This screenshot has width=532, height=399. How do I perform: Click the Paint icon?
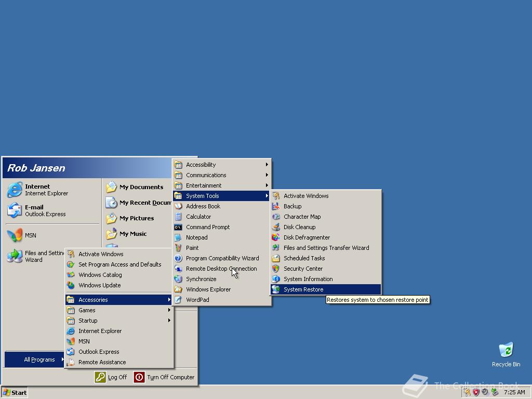coord(178,248)
